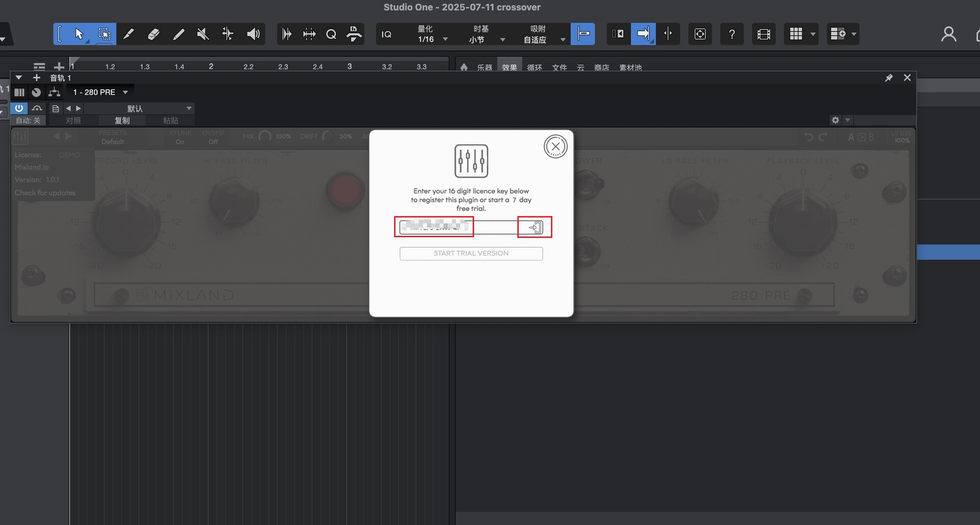Toggle the 对照 compare button
The height and width of the screenshot is (525, 980).
pyautogui.click(x=73, y=121)
